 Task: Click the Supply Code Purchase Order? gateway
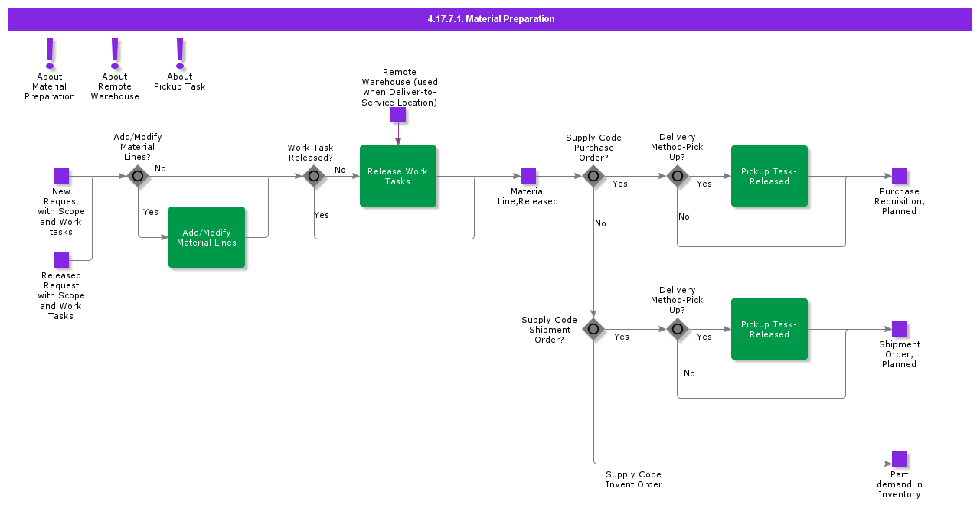(x=593, y=176)
